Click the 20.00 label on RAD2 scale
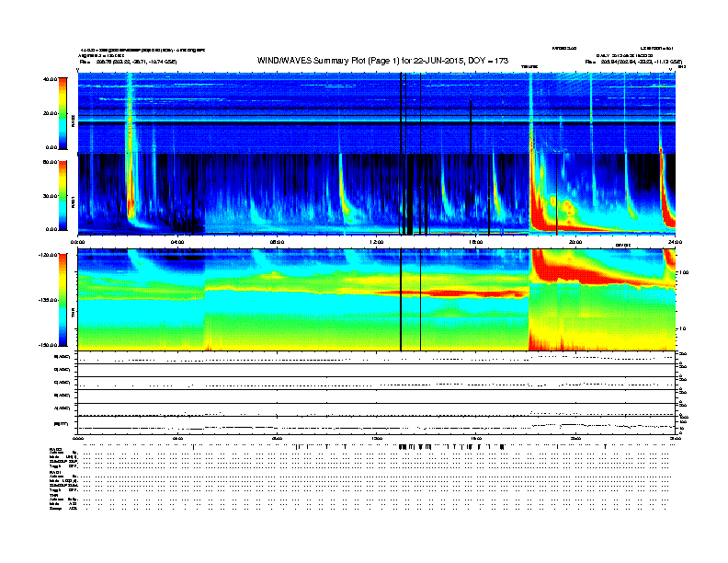Image resolution: width=728 pixels, height=563 pixels. click(50, 113)
